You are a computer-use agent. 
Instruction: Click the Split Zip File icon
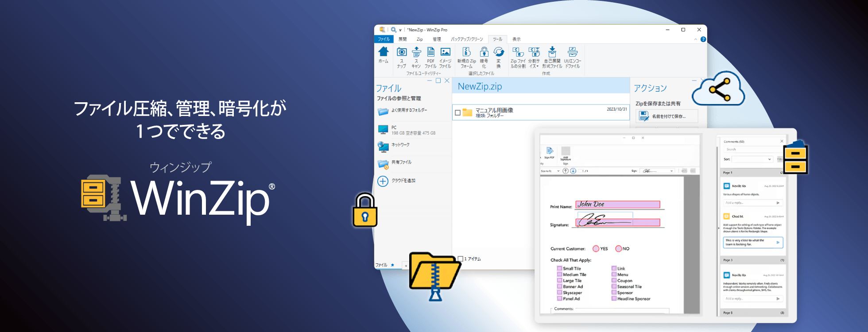[518, 52]
